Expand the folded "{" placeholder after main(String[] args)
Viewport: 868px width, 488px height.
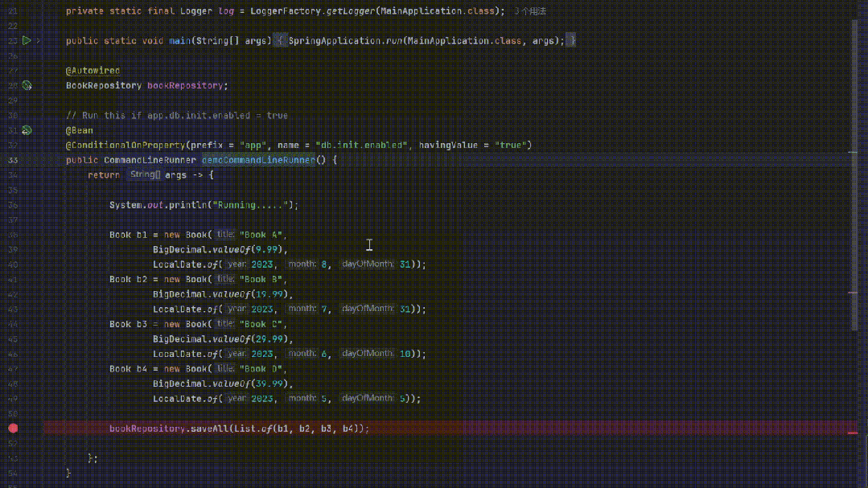280,41
